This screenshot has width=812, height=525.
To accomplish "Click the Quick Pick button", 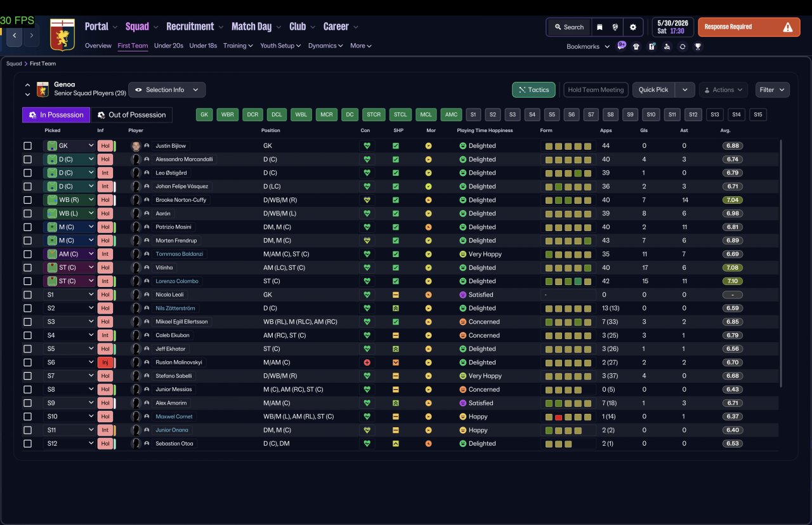I will (653, 90).
